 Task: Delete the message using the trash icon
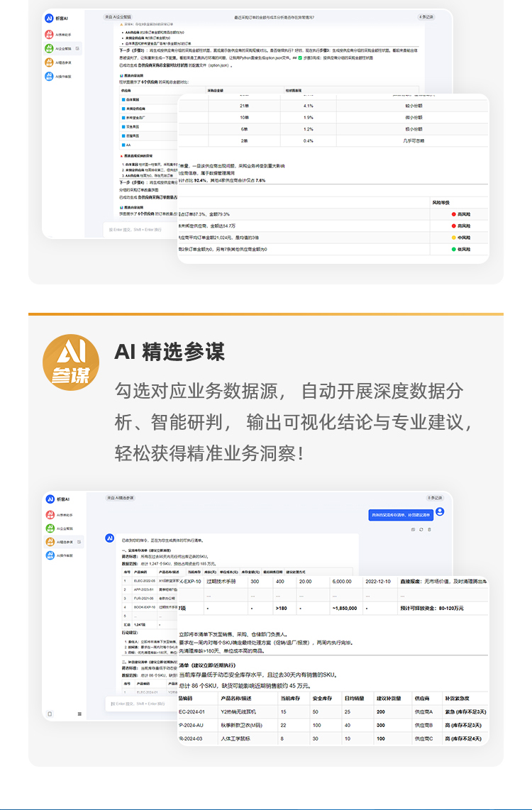tap(429, 530)
